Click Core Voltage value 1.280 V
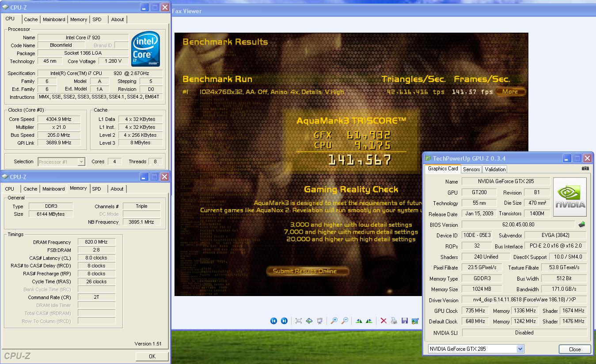The height and width of the screenshot is (364, 596). coord(114,61)
